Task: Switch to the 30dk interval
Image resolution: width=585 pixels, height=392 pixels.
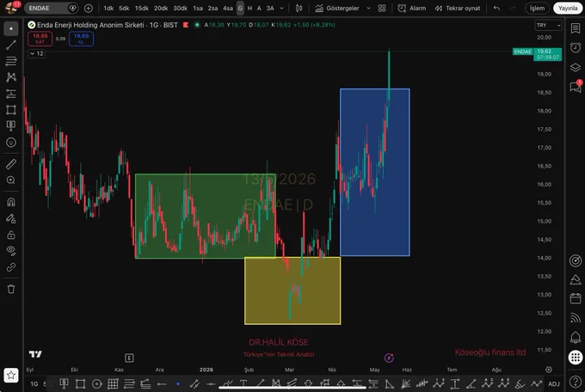Action: pyautogui.click(x=180, y=9)
